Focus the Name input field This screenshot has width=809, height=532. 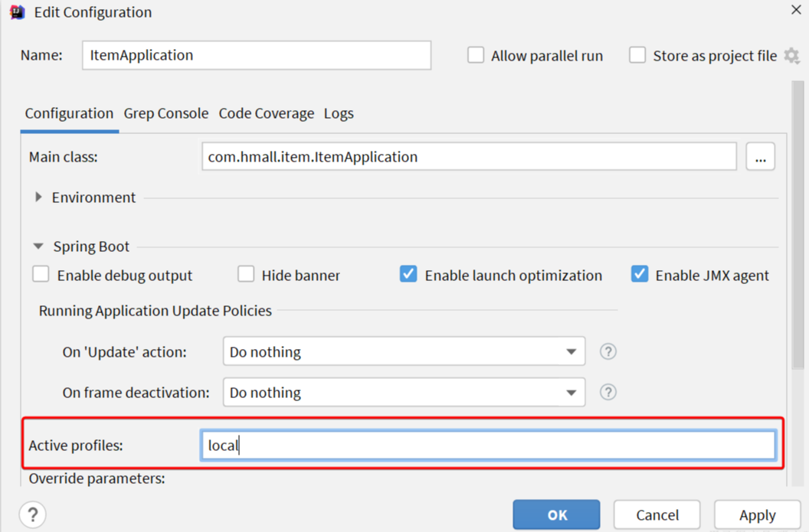pyautogui.click(x=257, y=55)
